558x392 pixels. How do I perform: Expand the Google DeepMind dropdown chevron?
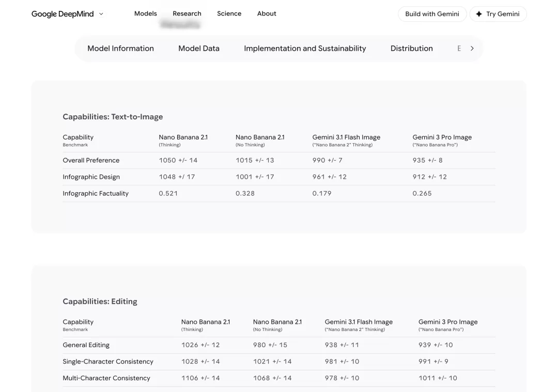pyautogui.click(x=101, y=14)
